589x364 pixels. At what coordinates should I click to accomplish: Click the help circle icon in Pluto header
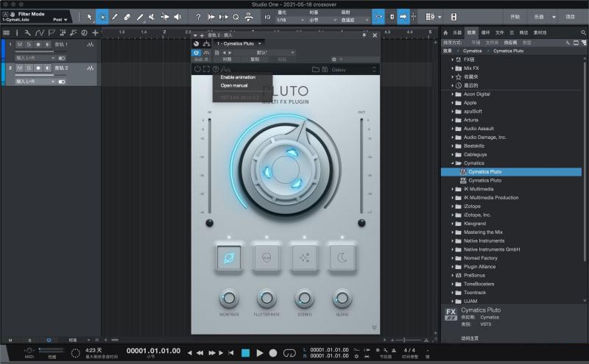[216, 69]
